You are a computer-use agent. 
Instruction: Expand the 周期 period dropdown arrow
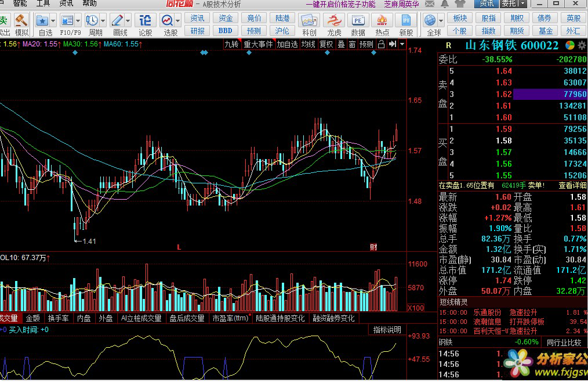pyautogui.click(x=103, y=20)
